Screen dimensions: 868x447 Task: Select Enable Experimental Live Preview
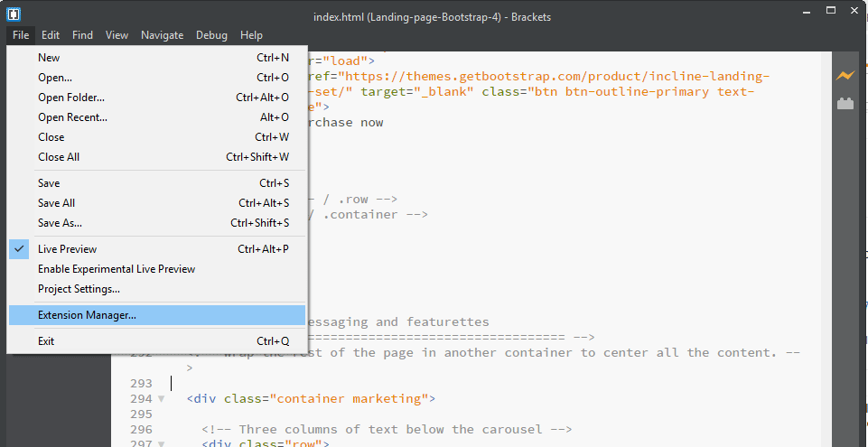tap(158, 269)
